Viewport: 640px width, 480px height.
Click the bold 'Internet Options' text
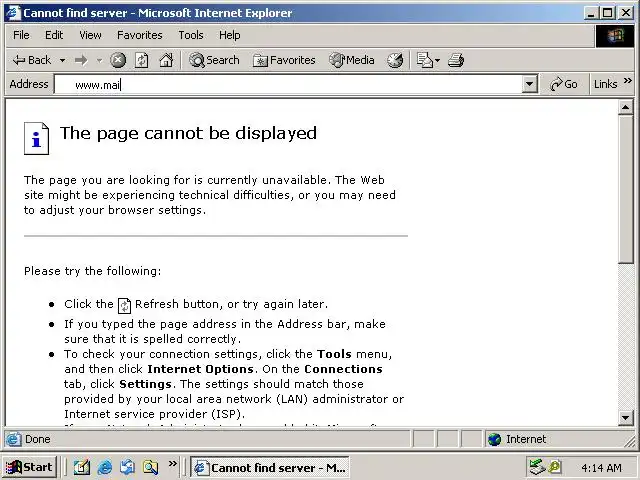tap(200, 369)
